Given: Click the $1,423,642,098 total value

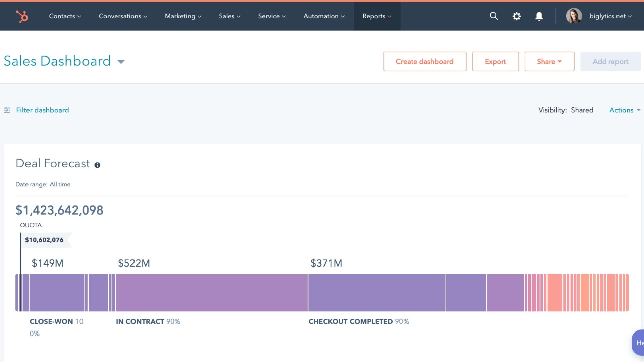Looking at the screenshot, I should tap(59, 210).
